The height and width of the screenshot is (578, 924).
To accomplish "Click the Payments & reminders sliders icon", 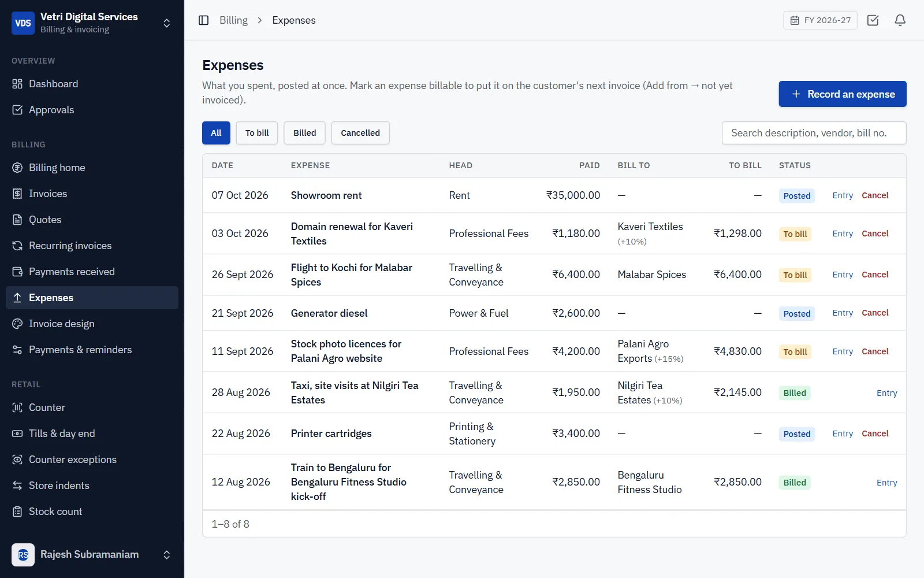I will point(17,350).
